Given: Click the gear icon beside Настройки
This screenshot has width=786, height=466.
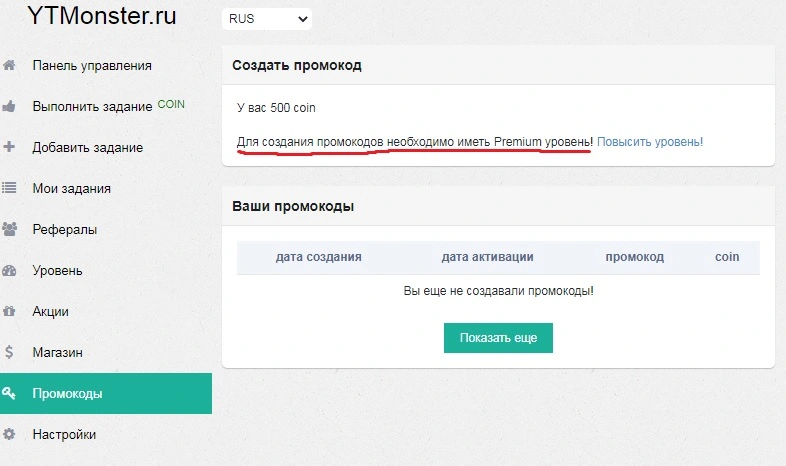Looking at the screenshot, I should (9, 434).
